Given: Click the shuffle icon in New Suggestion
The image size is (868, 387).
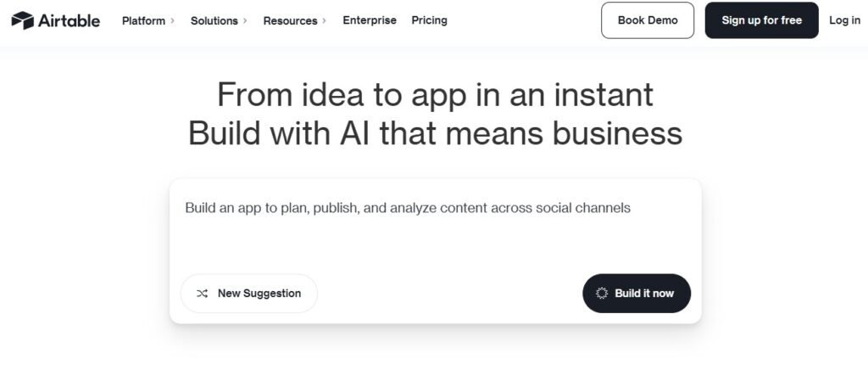Looking at the screenshot, I should click(x=202, y=294).
